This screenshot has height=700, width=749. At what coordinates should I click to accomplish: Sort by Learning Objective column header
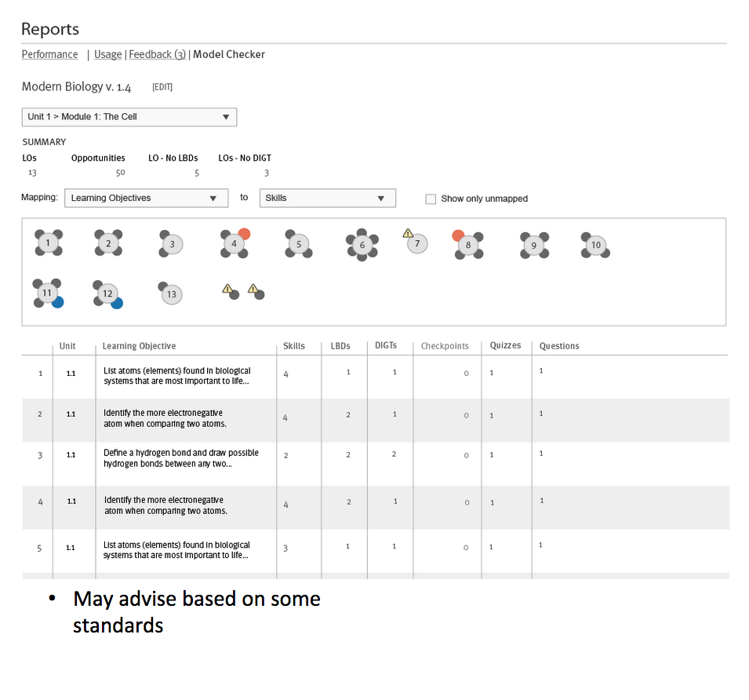pos(139,346)
